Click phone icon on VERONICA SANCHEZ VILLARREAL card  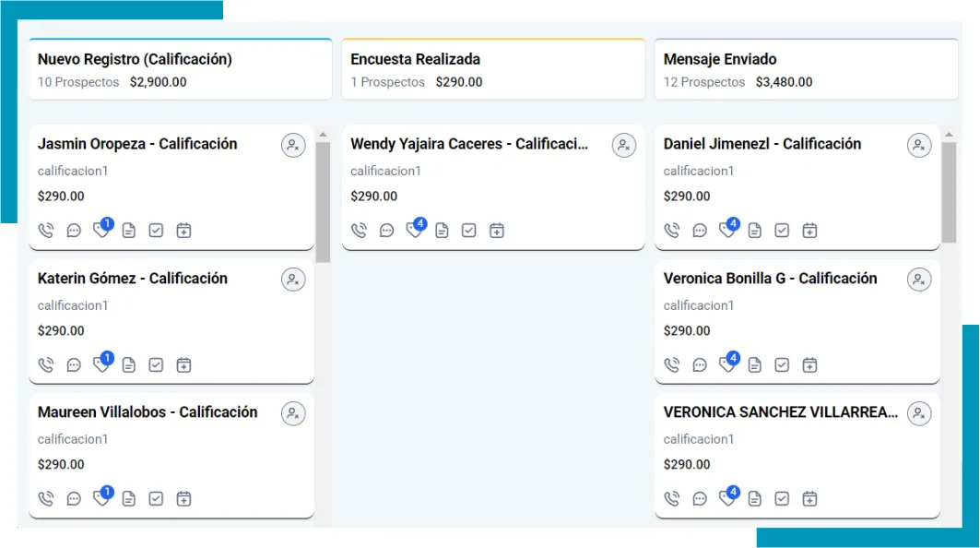[x=672, y=499]
